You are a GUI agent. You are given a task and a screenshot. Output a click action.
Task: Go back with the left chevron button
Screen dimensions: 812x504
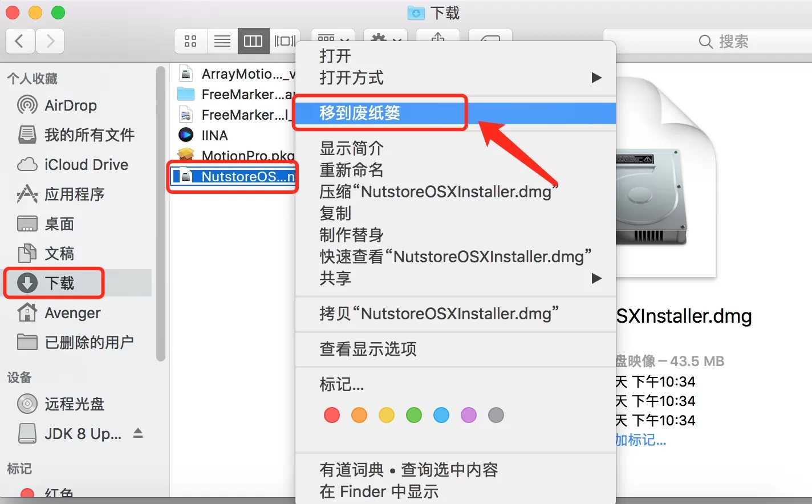[20, 41]
